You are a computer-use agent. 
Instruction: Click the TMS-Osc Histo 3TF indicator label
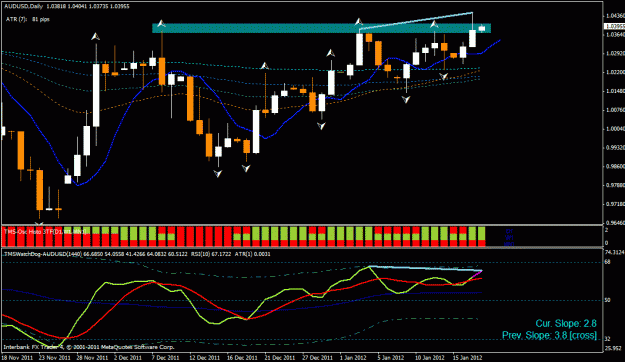pos(45,231)
